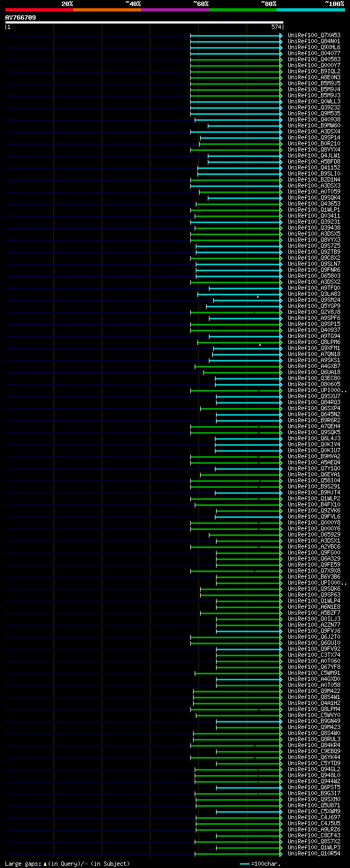Click the UniRef100_A9SPF6 label
Viewport: 350px width, 868px height.
click(314, 318)
